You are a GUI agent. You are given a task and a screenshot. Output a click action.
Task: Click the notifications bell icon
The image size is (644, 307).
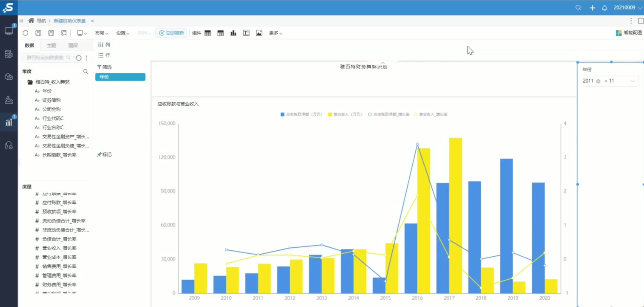coord(604,7)
